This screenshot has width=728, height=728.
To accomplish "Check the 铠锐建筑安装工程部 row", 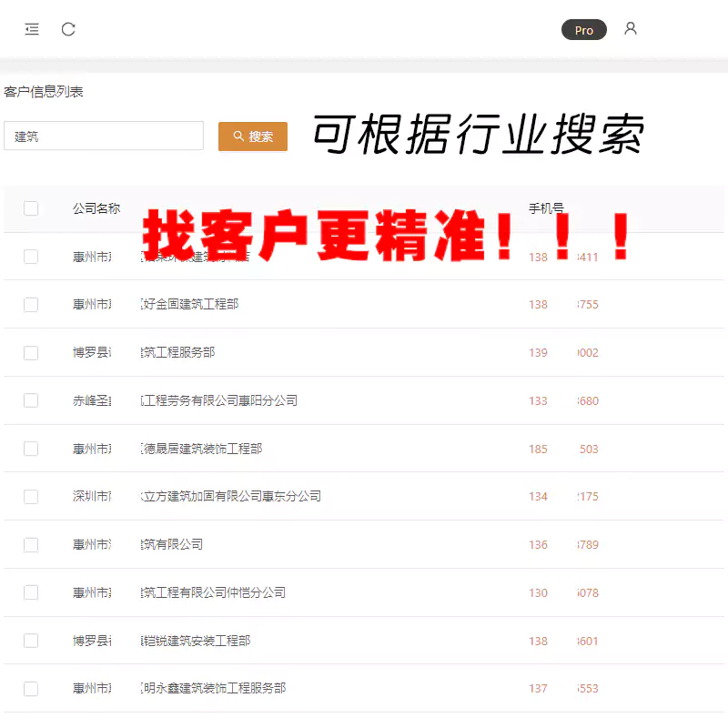I will tap(31, 641).
